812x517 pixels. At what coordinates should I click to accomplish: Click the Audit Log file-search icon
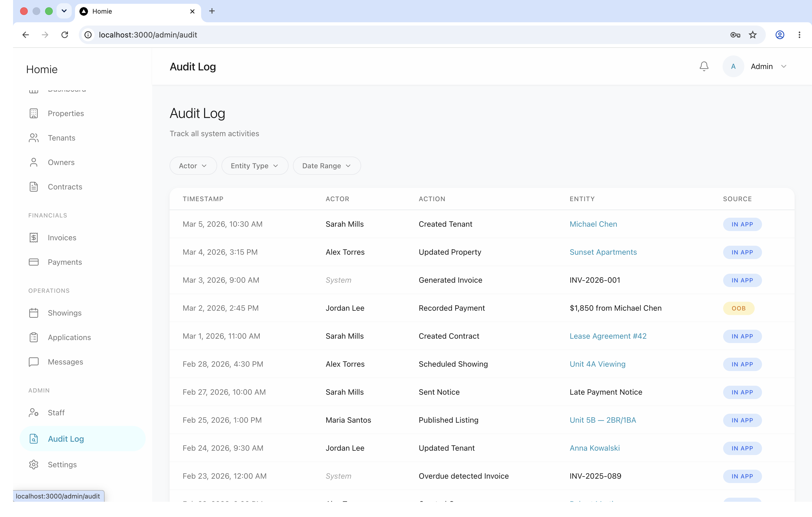pyautogui.click(x=34, y=439)
